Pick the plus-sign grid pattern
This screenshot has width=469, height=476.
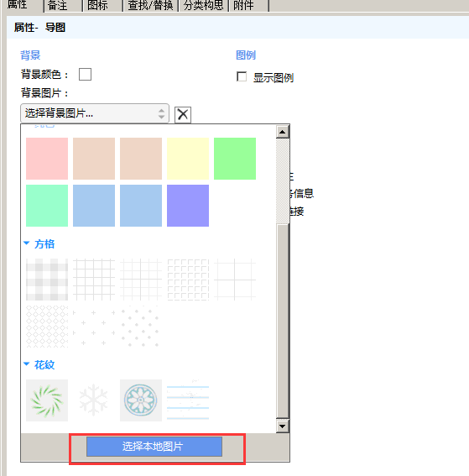tap(94, 327)
